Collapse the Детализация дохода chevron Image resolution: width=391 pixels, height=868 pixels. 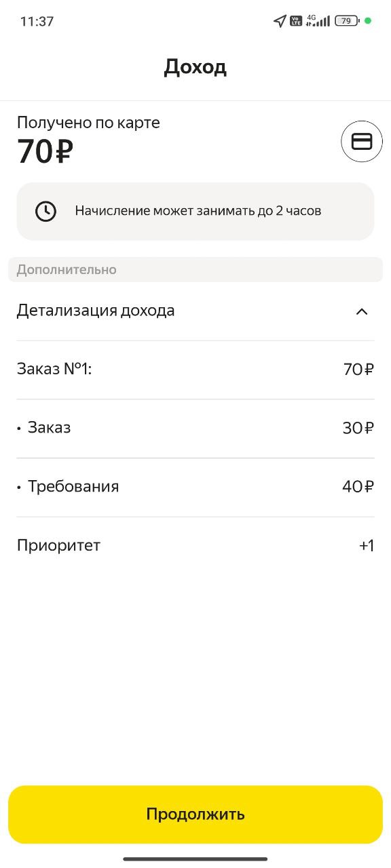coord(362,312)
